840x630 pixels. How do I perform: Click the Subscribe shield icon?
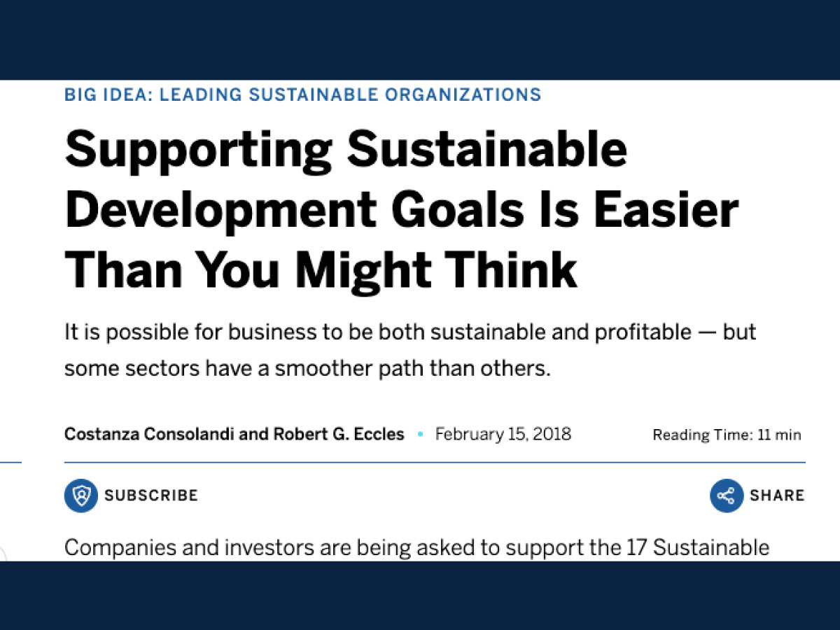pyautogui.click(x=81, y=496)
